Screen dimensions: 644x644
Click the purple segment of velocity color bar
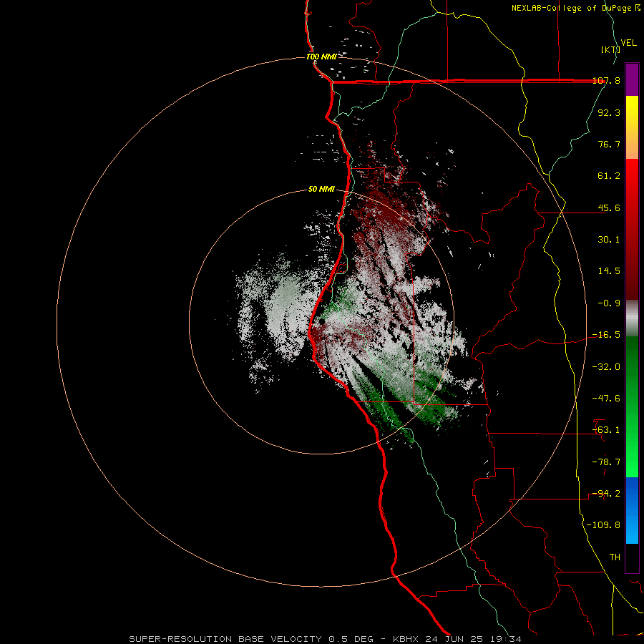coord(632,79)
